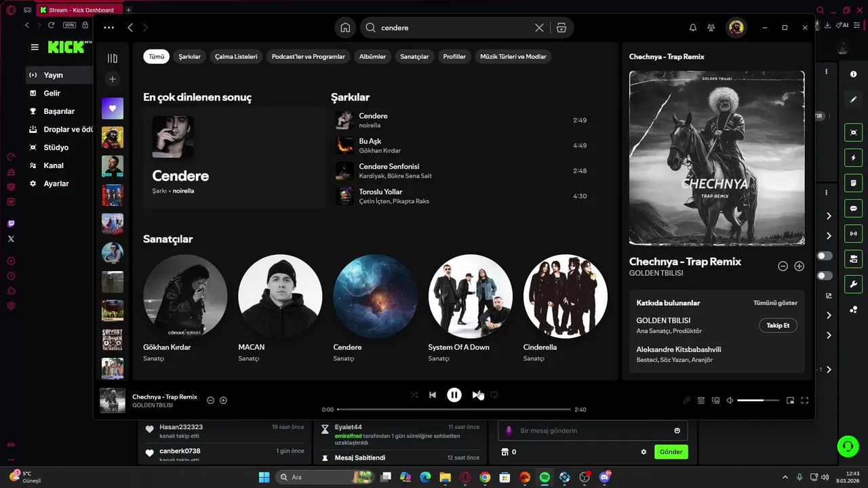Select the Albümler filter chip

pyautogui.click(x=372, y=57)
